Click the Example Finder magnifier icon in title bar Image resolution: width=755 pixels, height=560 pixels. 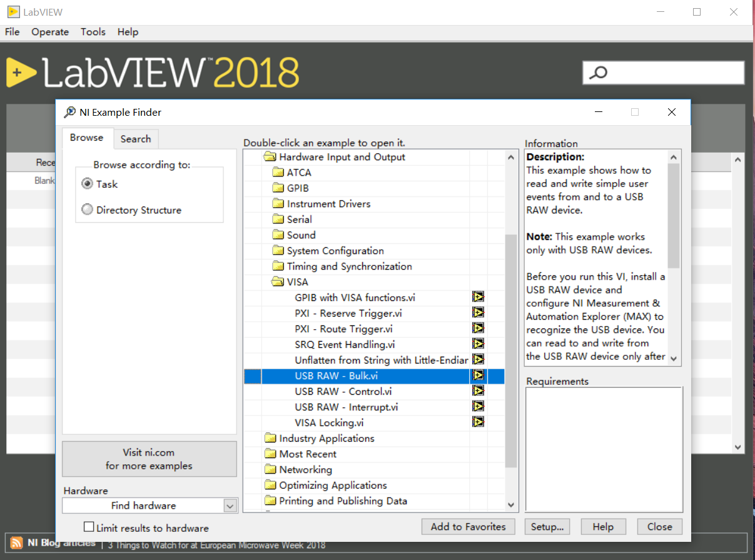tap(69, 112)
